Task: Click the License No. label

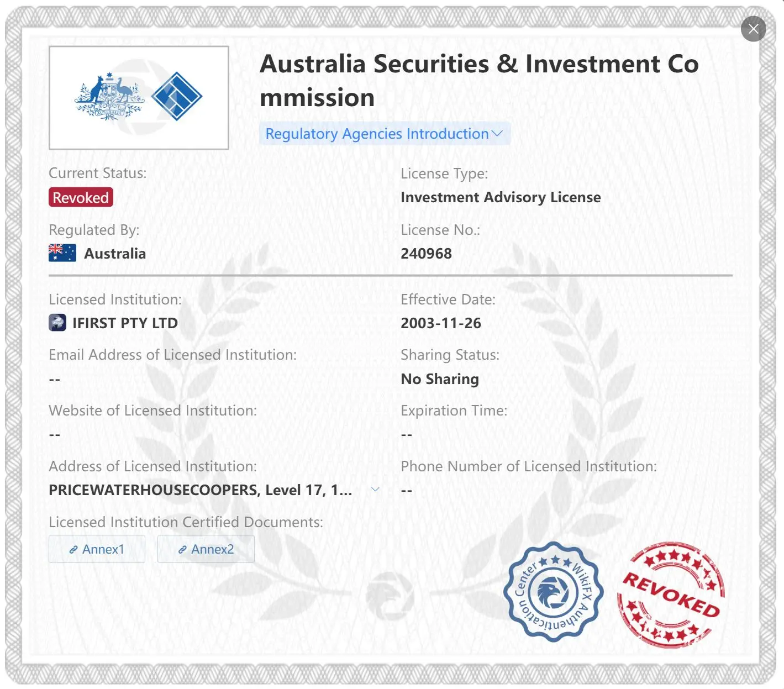Action: tap(440, 230)
